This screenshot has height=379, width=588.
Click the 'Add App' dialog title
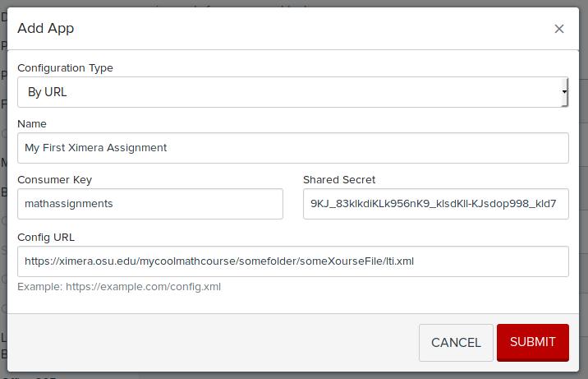45,29
